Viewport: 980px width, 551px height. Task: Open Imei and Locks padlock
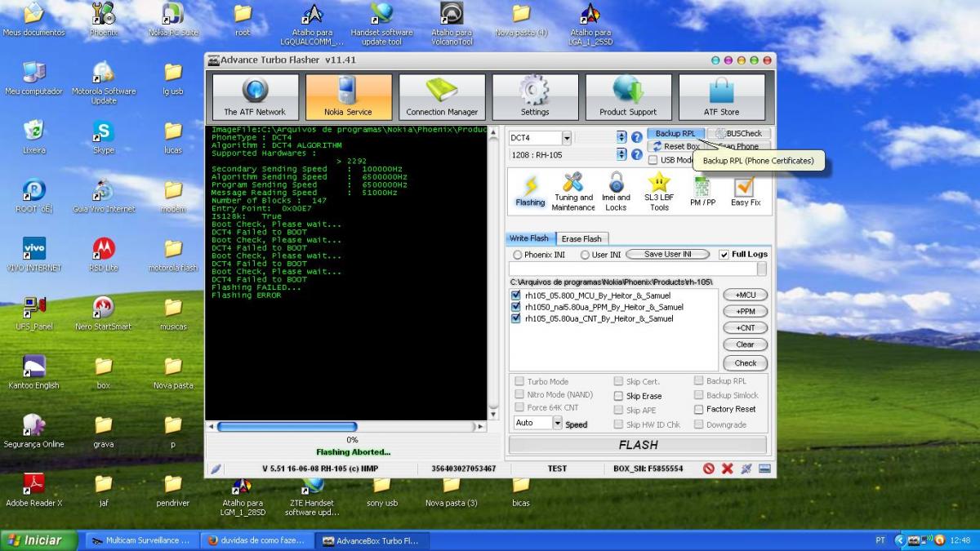pyautogui.click(x=616, y=192)
